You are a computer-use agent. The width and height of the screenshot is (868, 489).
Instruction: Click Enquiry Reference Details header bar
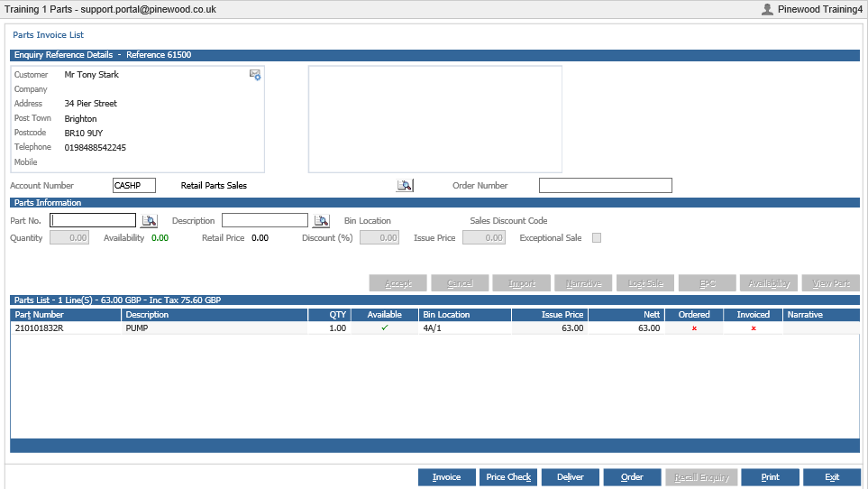(x=434, y=55)
